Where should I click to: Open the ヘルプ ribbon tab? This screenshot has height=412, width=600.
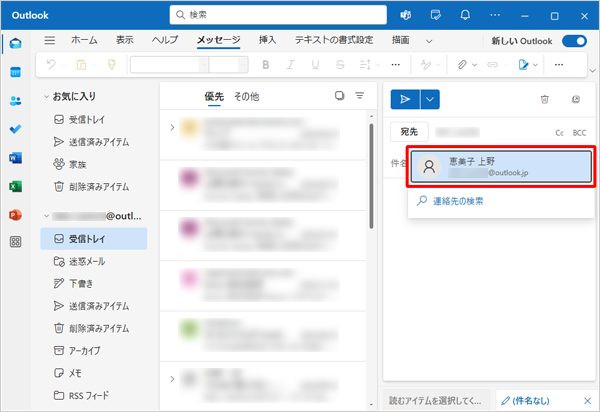coord(165,40)
